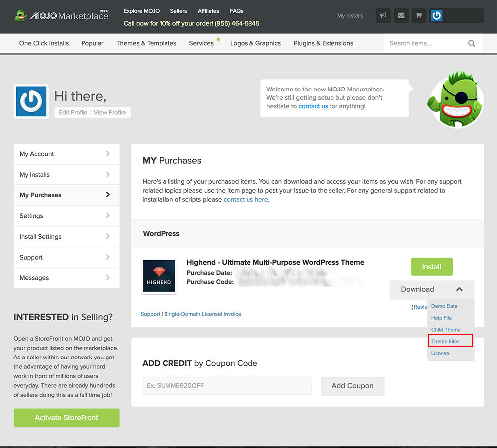The height and width of the screenshot is (448, 497).
Task: Expand Settings sidebar chevron
Action: click(x=108, y=216)
